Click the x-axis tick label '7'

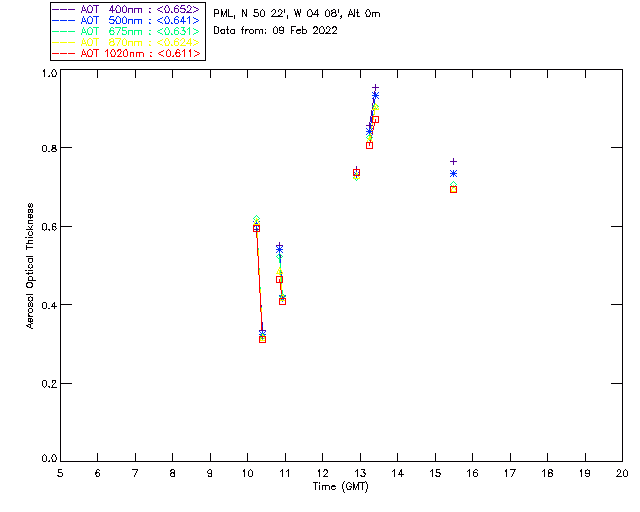tap(135, 473)
